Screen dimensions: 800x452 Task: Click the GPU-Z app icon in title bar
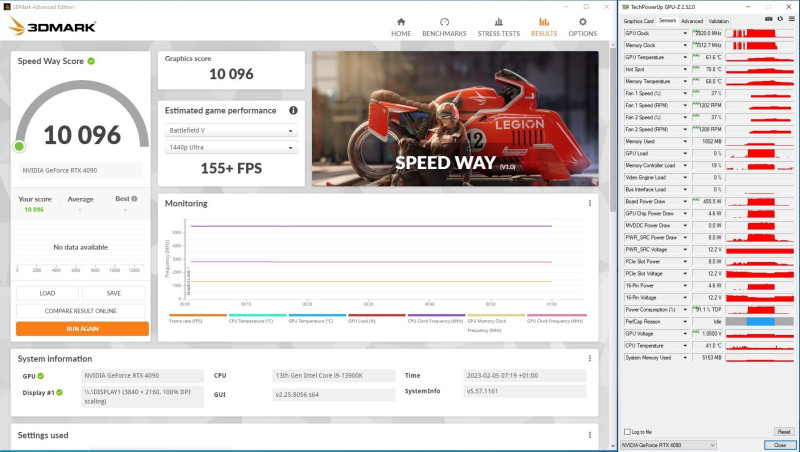(626, 7)
